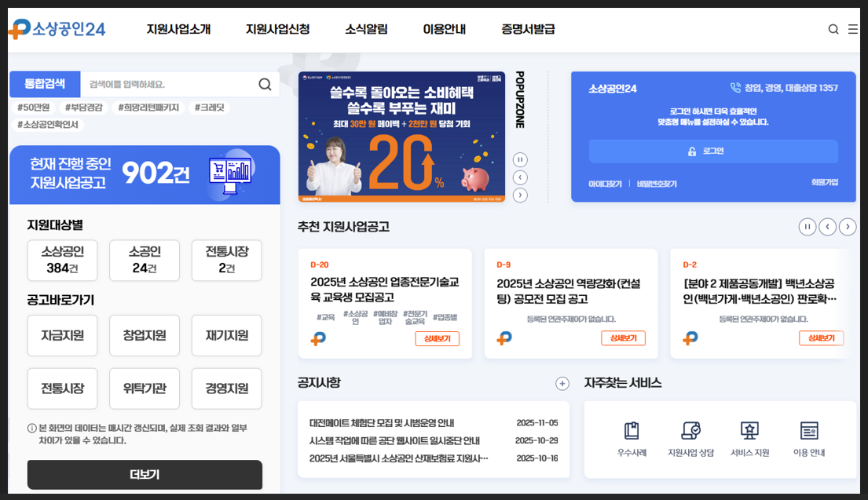Open the 지원사업 상담 service icon
Viewport: 868px width, 500px height.
(691, 431)
